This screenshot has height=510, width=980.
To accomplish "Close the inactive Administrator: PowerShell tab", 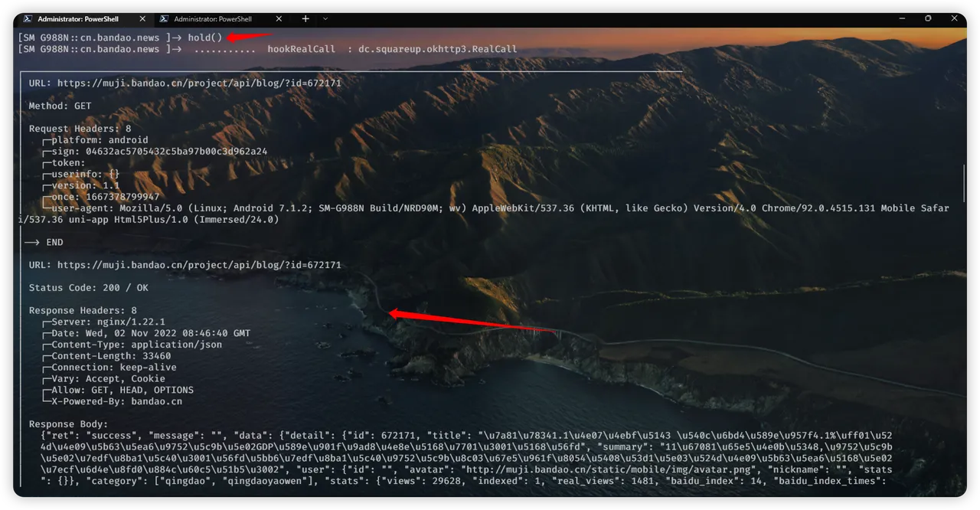I will pyautogui.click(x=278, y=18).
